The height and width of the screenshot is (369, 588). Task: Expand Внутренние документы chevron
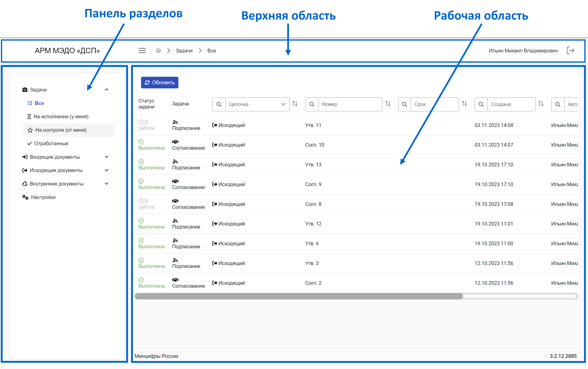click(x=106, y=184)
